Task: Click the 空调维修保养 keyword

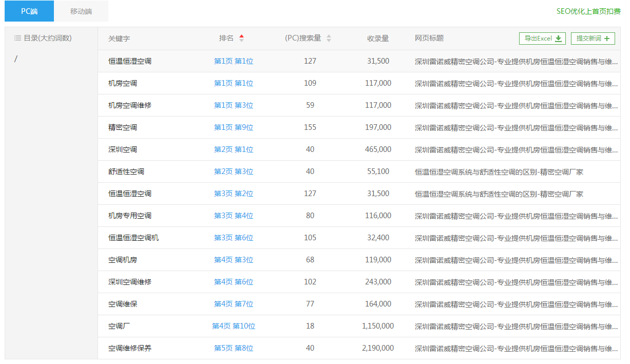Action: 130,348
